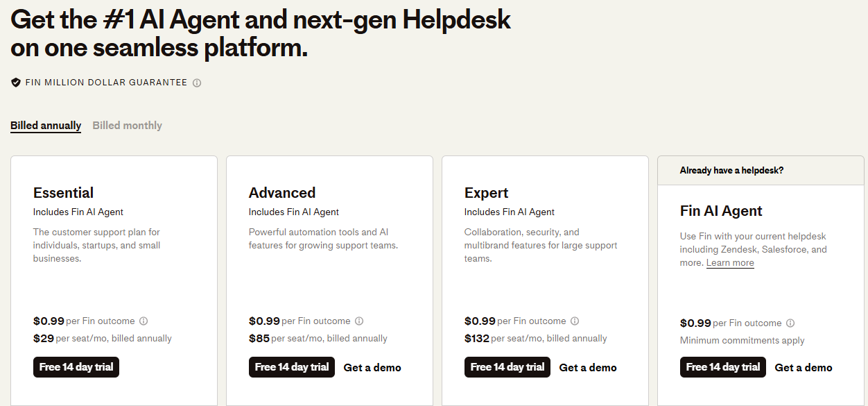Click the info icon next to Fin Million Dollar Guarantee
This screenshot has height=406, width=868.
click(196, 82)
